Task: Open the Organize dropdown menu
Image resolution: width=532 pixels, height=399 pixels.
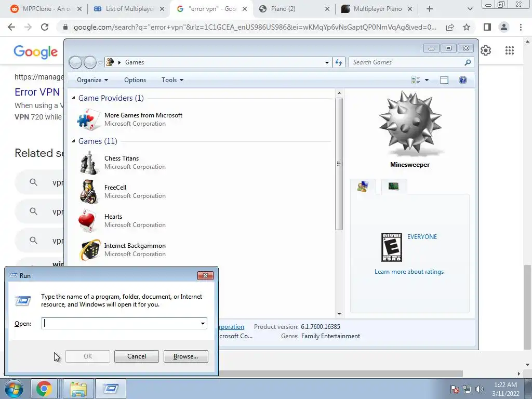Action: [92, 80]
